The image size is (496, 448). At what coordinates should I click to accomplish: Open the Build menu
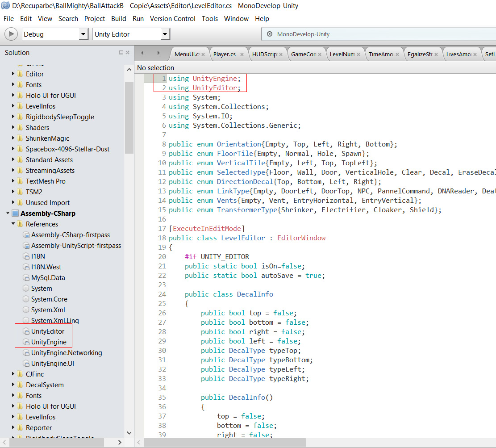click(x=118, y=19)
